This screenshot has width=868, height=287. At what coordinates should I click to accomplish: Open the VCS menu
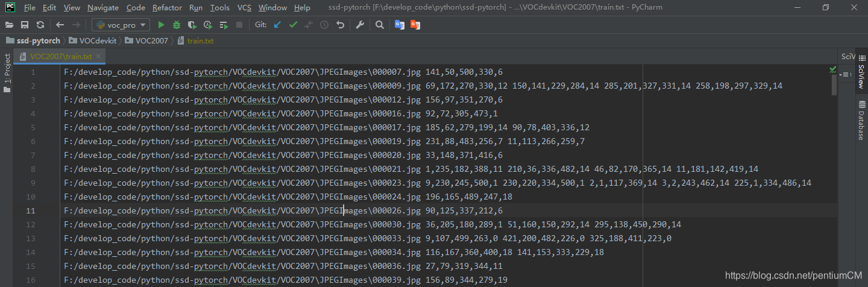click(244, 8)
